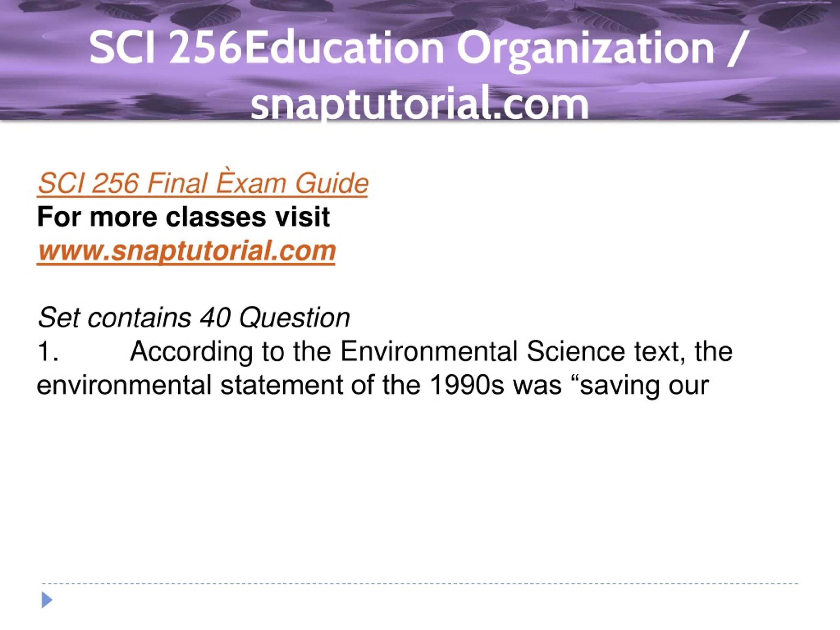
Task: Click the dashed blue divider line
Action: click(x=420, y=584)
